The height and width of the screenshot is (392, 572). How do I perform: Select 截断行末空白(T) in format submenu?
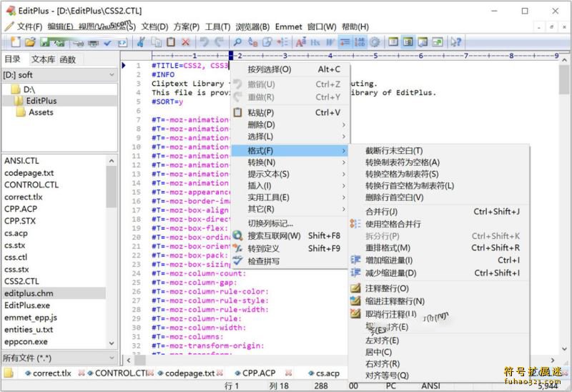[439, 150]
